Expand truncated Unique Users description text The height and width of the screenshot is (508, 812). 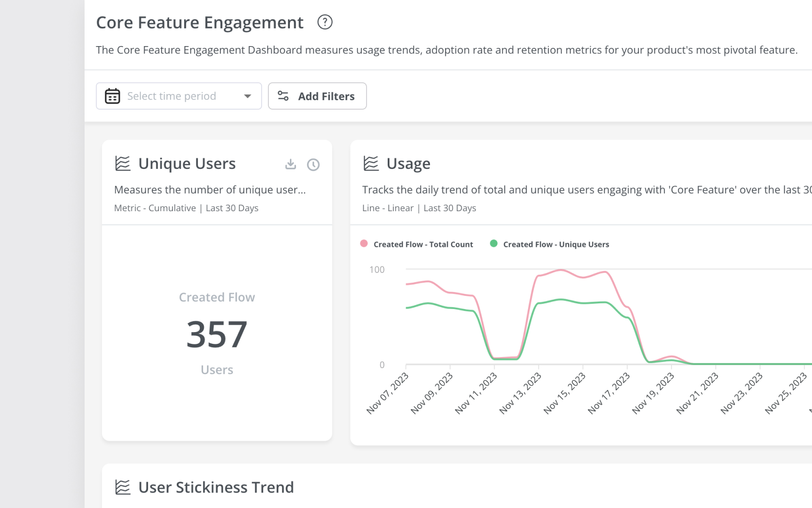coord(210,190)
